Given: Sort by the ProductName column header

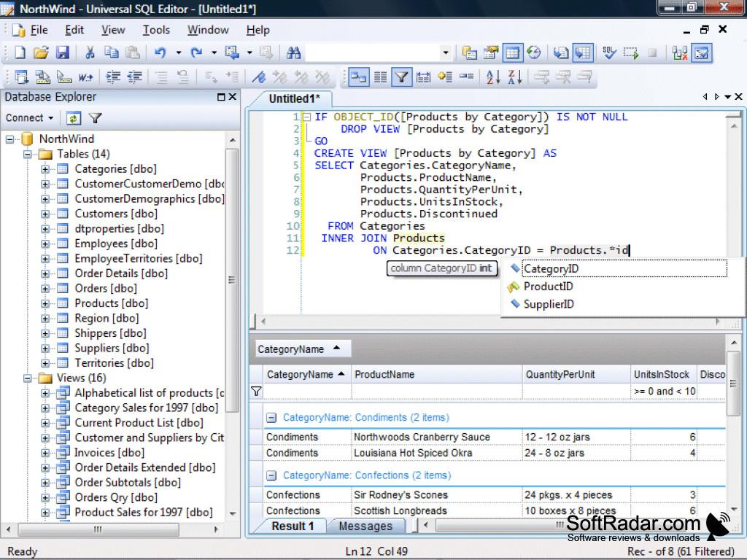Looking at the screenshot, I should point(437,375).
